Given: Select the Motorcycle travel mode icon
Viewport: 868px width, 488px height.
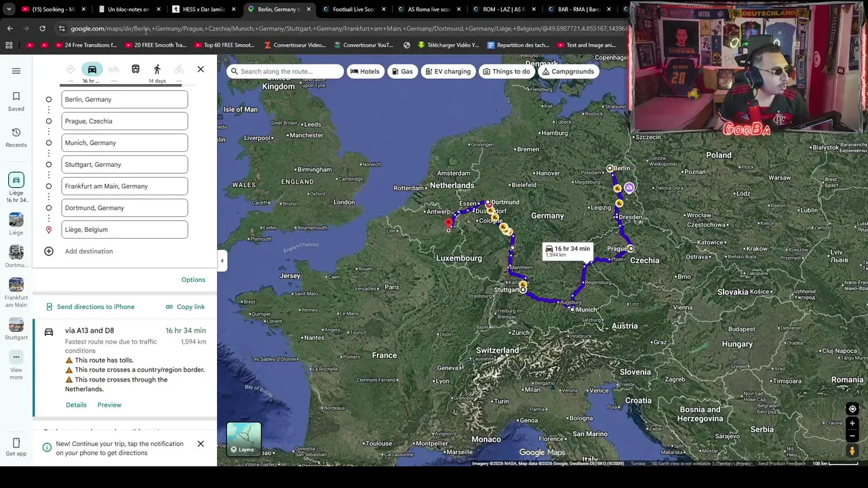Looking at the screenshot, I should (x=114, y=69).
